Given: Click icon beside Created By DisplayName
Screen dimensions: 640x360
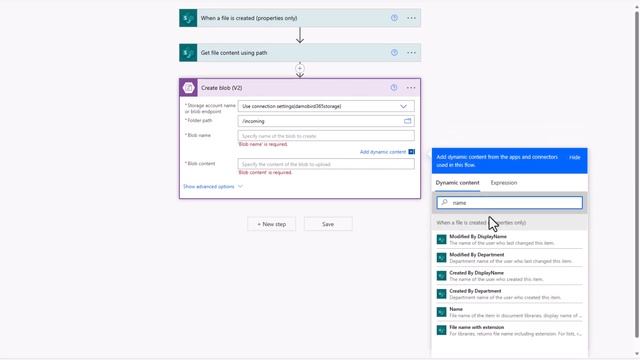Looking at the screenshot, I should coord(441,276).
